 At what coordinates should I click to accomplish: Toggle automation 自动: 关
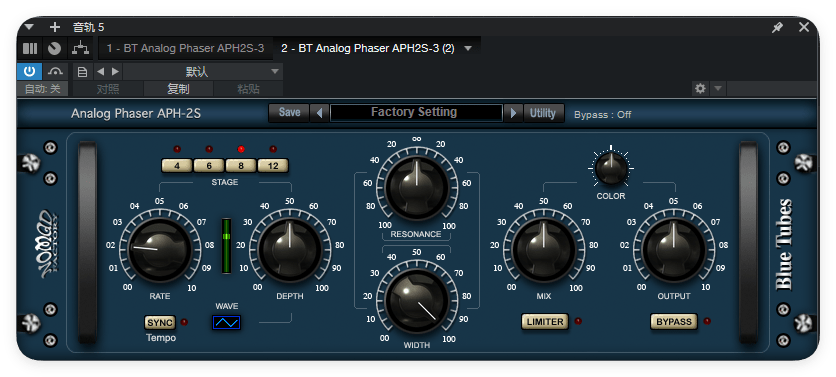click(43, 89)
